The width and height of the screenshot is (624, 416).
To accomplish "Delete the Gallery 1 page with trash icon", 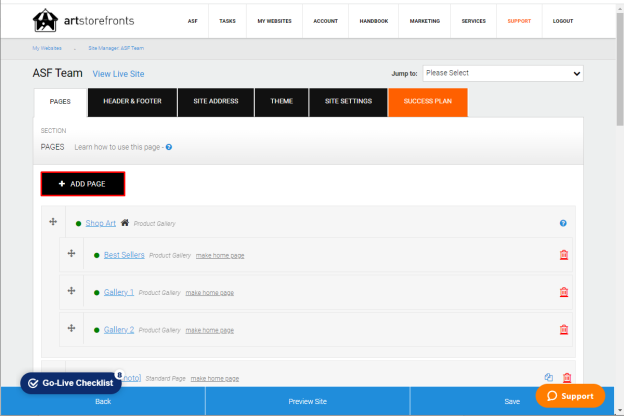I will point(564,292).
